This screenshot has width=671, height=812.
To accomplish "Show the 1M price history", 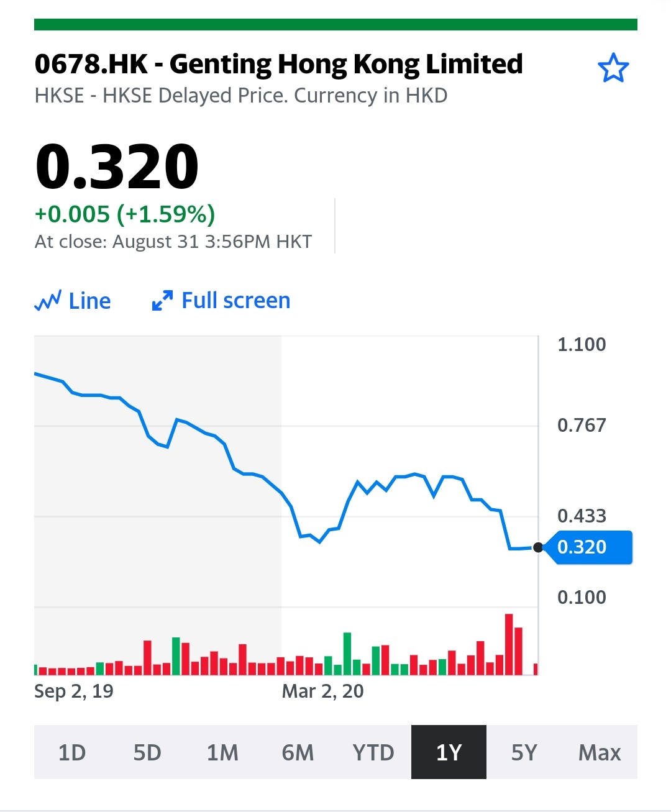I will click(x=222, y=752).
